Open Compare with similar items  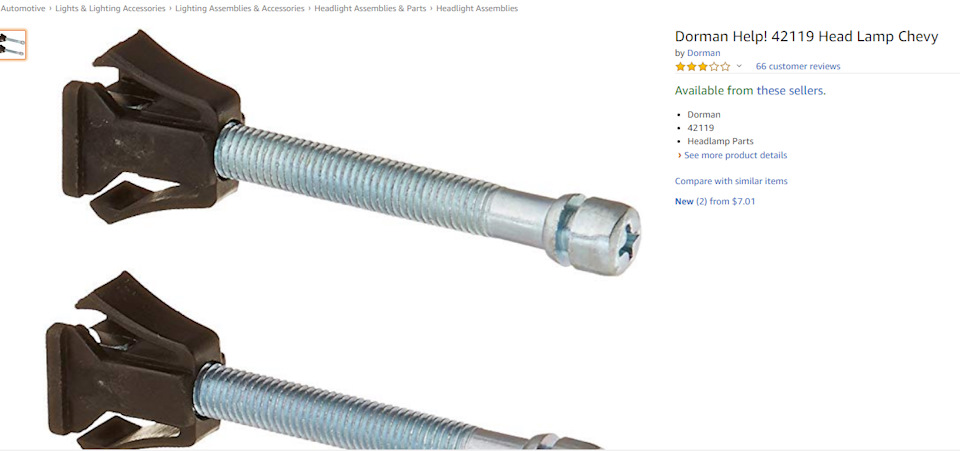pos(731,181)
